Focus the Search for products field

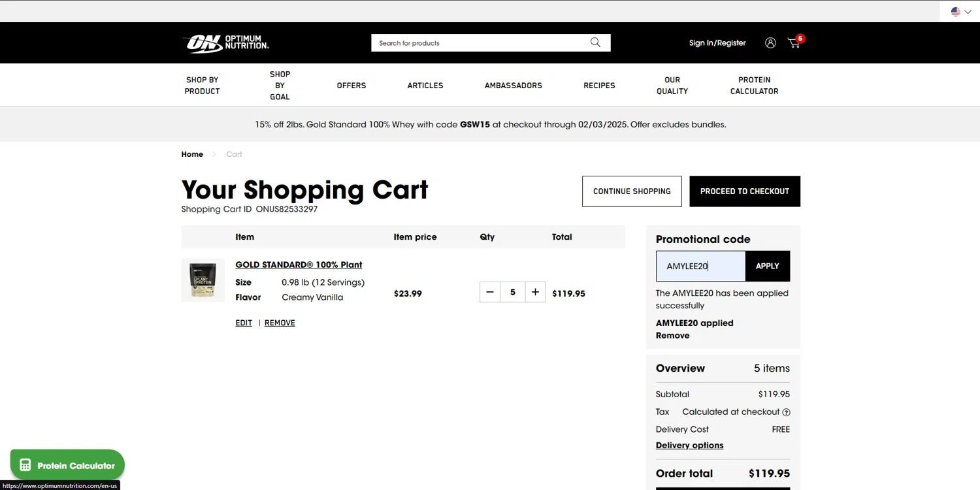[x=480, y=43]
